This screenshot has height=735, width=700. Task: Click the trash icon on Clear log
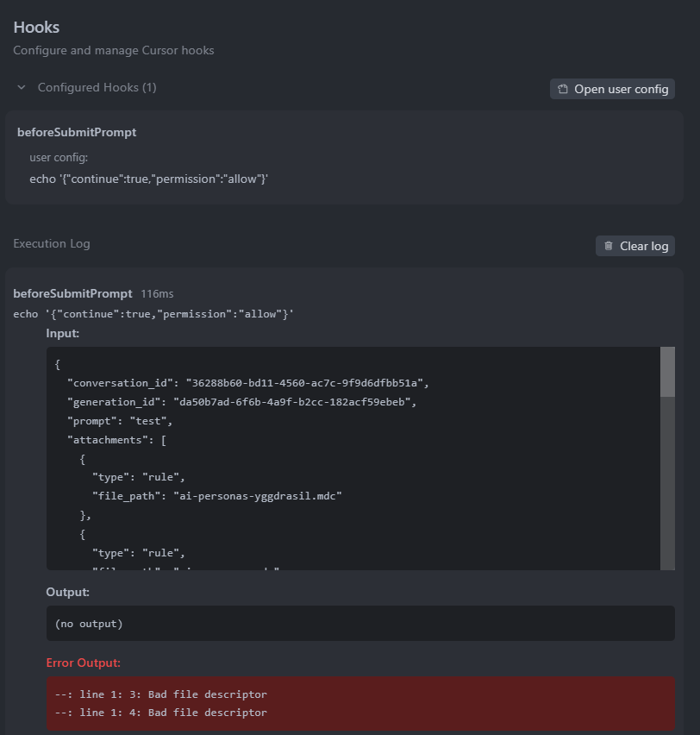(609, 246)
